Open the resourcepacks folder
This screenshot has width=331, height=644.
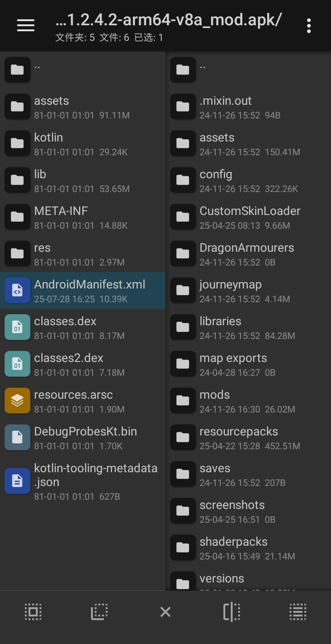(x=248, y=437)
